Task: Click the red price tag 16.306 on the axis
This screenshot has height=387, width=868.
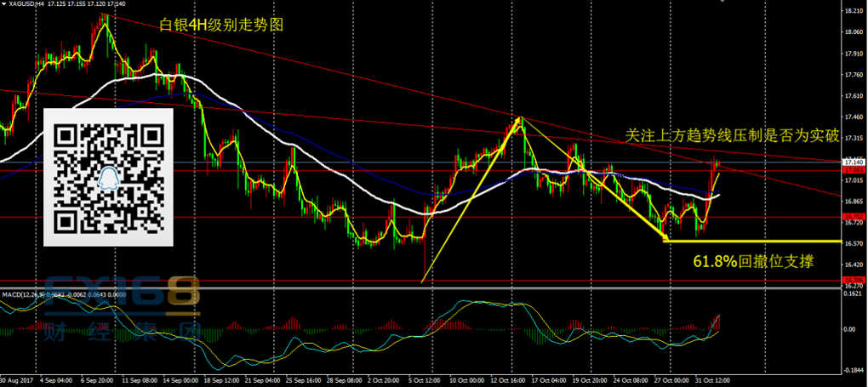Action: pyautogui.click(x=854, y=279)
